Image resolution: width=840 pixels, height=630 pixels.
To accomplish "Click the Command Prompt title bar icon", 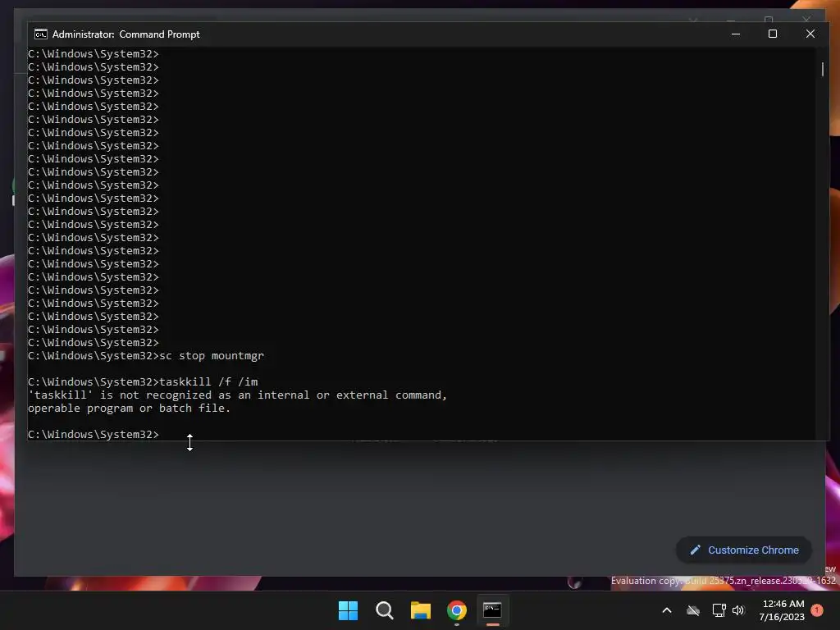I will tap(41, 34).
